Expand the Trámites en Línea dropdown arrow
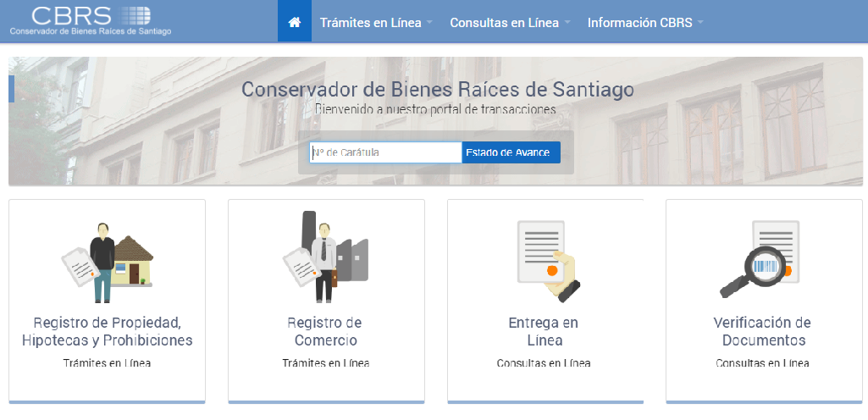This screenshot has width=868, height=420. pos(430,23)
